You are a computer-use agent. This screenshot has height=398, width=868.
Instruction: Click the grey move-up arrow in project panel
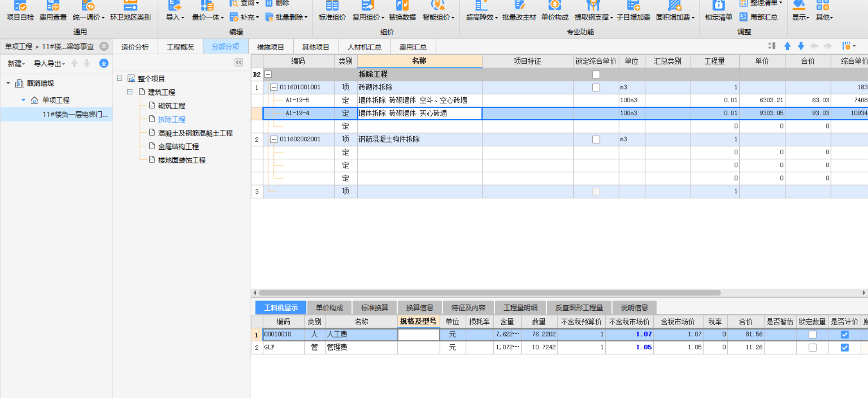pyautogui.click(x=75, y=63)
